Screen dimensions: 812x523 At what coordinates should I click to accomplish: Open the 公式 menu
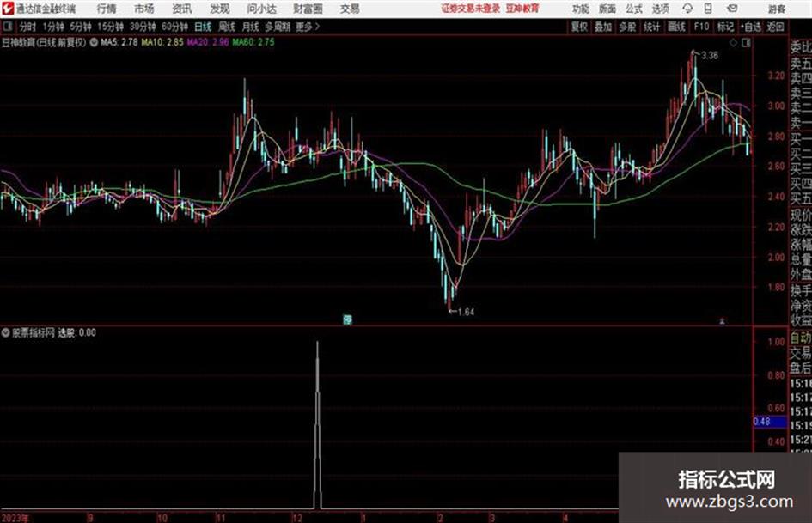click(633, 9)
